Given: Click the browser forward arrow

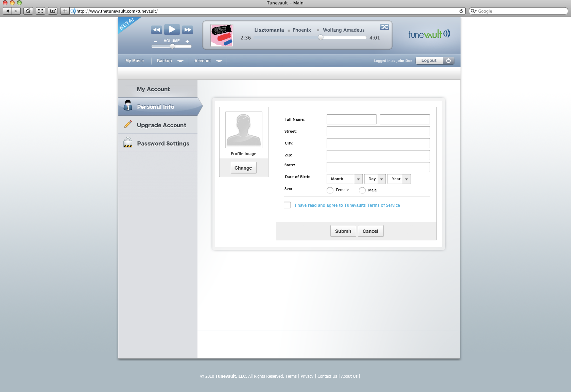Looking at the screenshot, I should coord(16,11).
